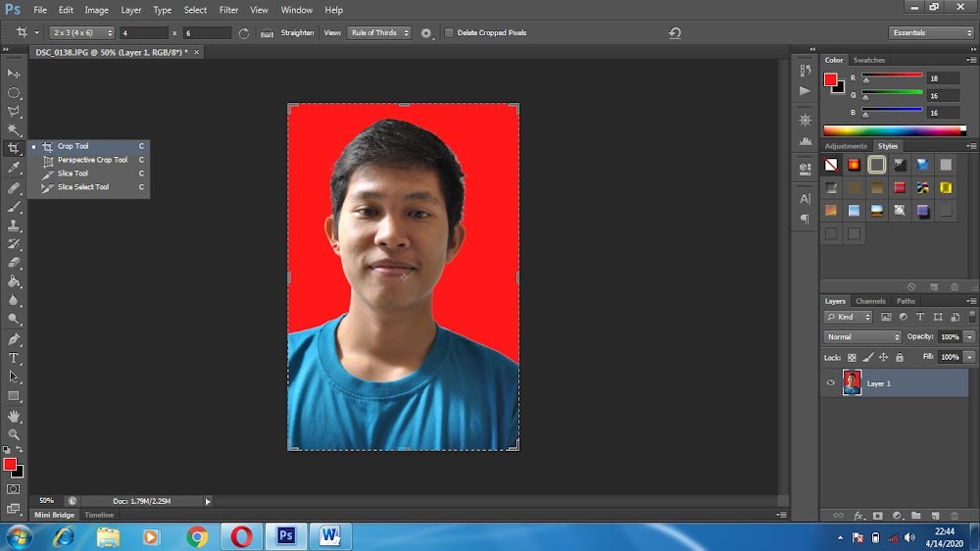The image size is (980, 551).
Task: Enable Delete Cropped Pixels checkbox
Action: point(449,32)
